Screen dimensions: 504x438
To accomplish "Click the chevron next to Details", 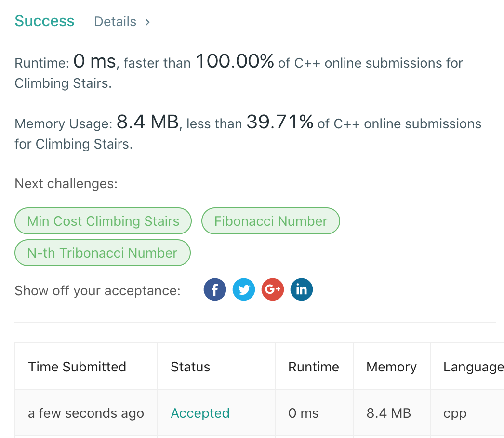I will (x=147, y=22).
